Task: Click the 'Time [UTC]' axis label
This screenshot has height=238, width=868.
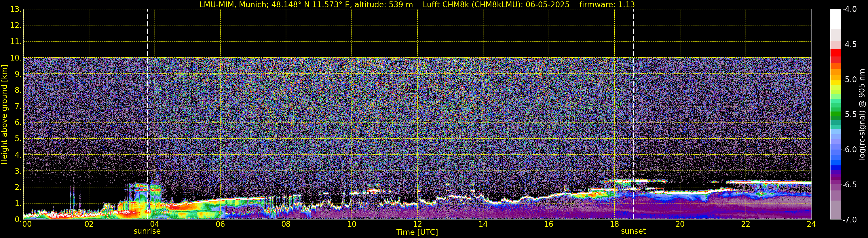Action: click(417, 232)
